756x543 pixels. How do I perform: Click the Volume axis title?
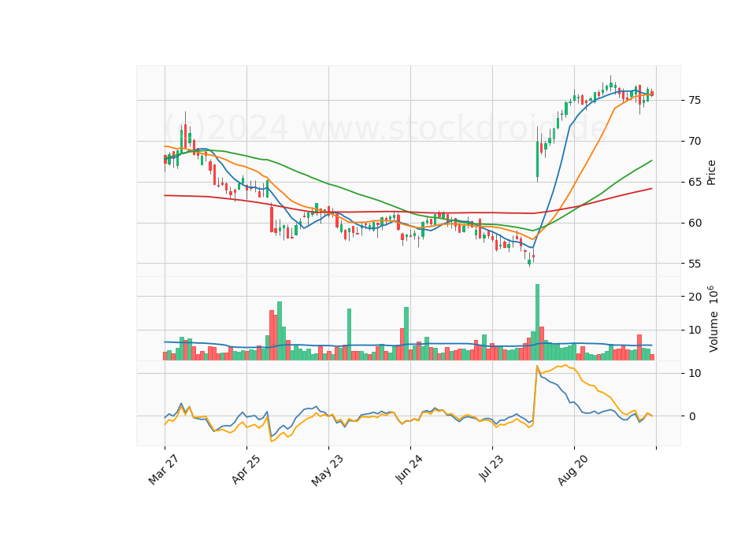point(713,319)
